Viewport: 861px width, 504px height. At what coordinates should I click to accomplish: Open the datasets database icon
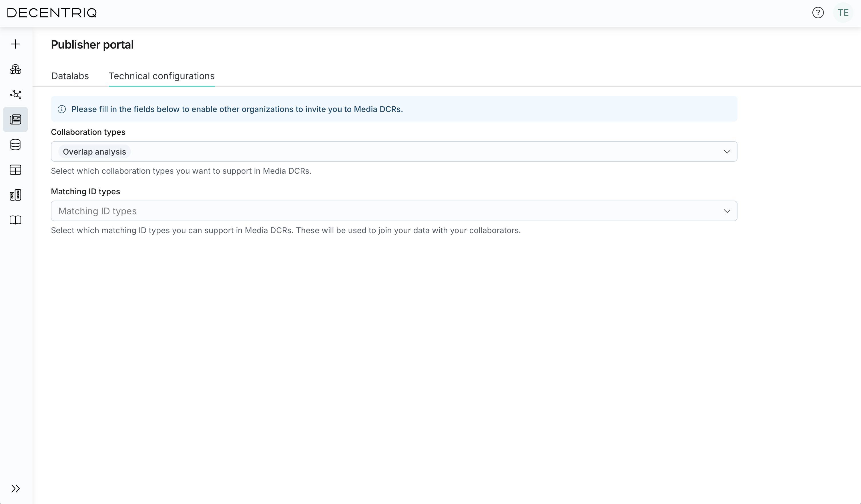15,145
